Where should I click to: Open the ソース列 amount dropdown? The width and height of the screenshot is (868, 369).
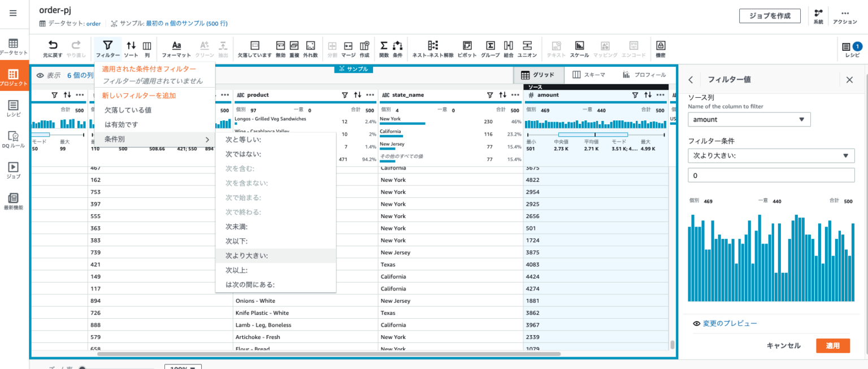click(749, 119)
